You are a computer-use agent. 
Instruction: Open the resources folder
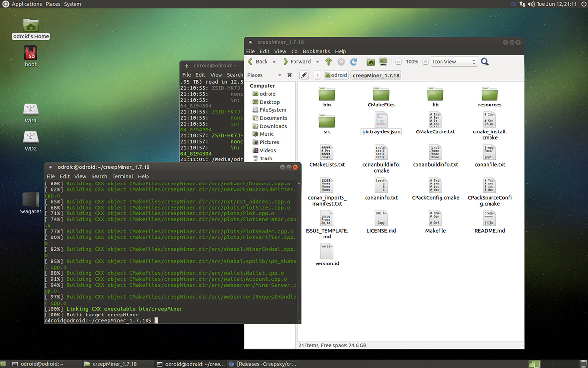(x=490, y=97)
